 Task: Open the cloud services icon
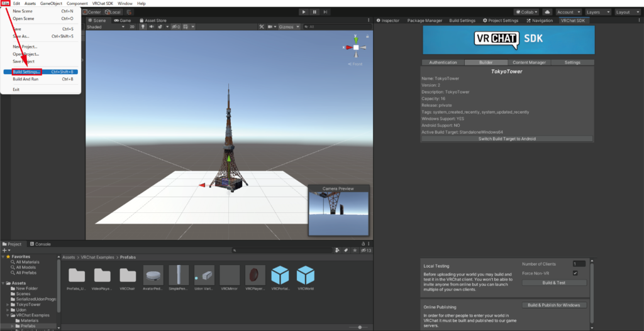click(547, 12)
